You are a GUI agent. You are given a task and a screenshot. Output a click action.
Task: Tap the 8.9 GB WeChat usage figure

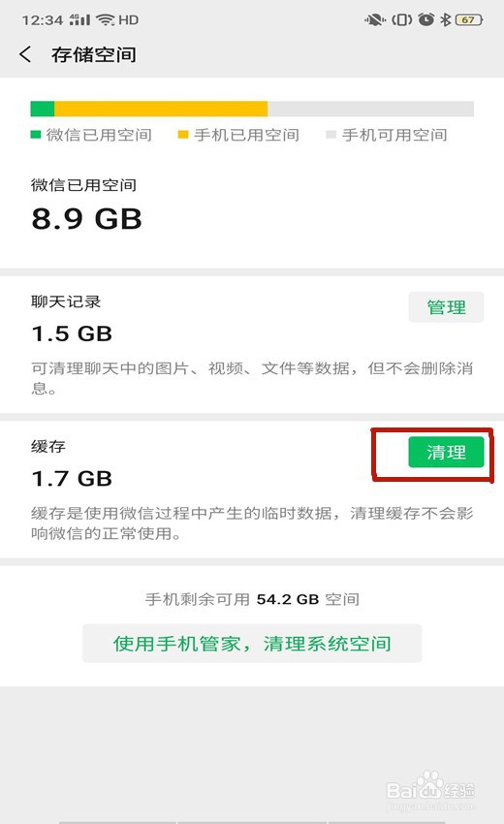[x=86, y=219]
